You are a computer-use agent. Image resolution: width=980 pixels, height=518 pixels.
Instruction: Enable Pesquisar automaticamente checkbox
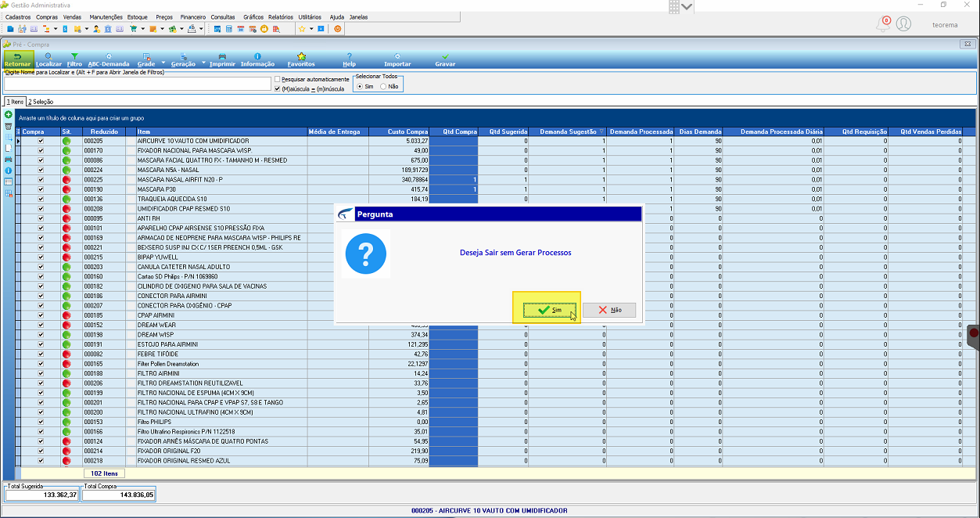coord(278,79)
